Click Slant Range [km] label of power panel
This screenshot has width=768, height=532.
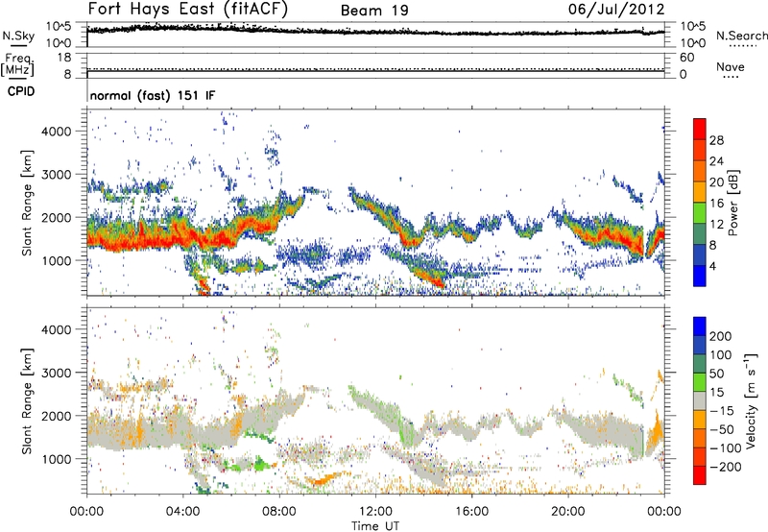point(27,203)
